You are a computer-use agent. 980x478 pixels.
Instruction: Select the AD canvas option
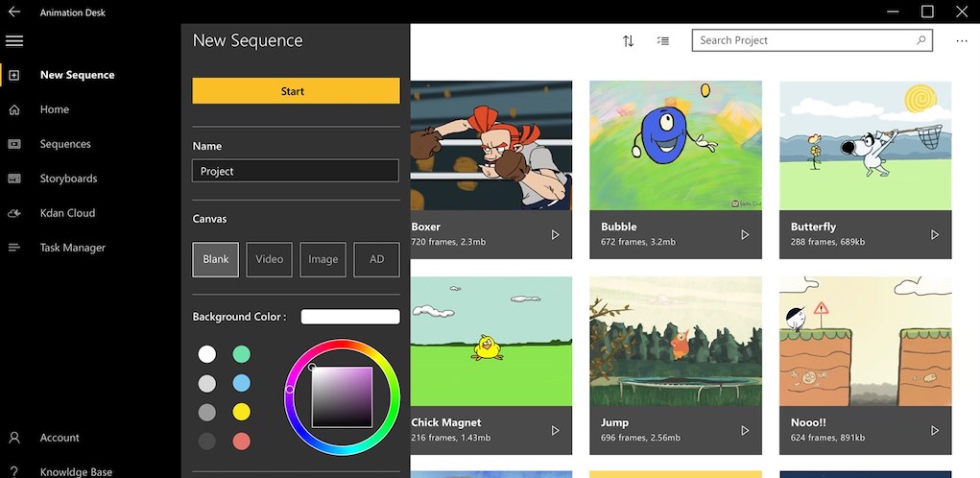pyautogui.click(x=377, y=259)
